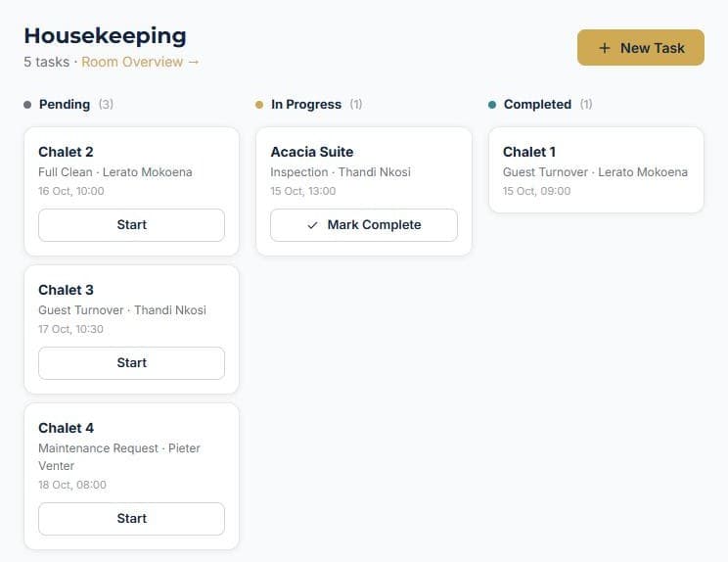Image resolution: width=728 pixels, height=562 pixels.
Task: Mark the Acacia Suite inspection complete
Action: (364, 225)
